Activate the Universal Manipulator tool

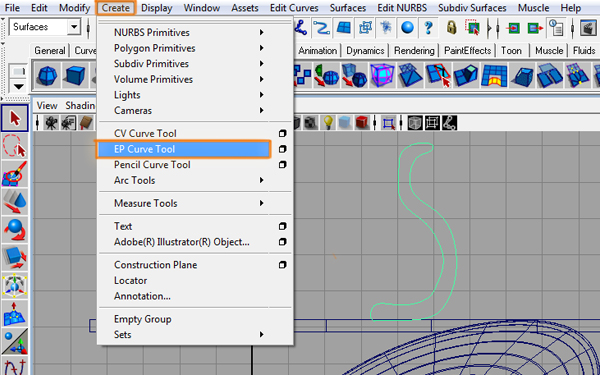15,285
